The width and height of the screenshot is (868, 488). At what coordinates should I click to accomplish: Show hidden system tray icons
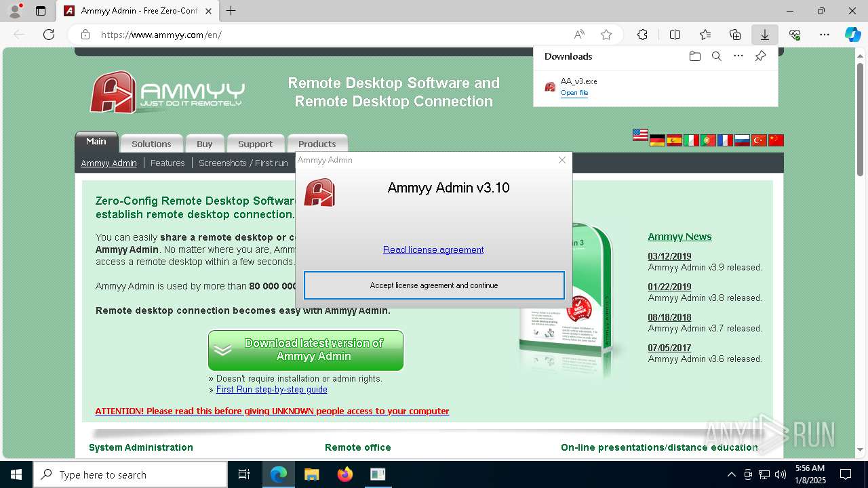[x=731, y=474]
